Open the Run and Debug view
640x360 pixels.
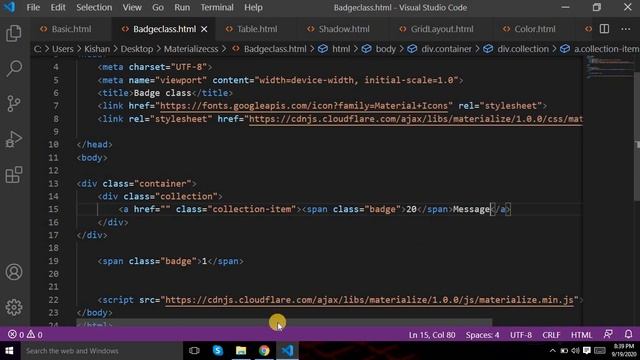tap(14, 139)
